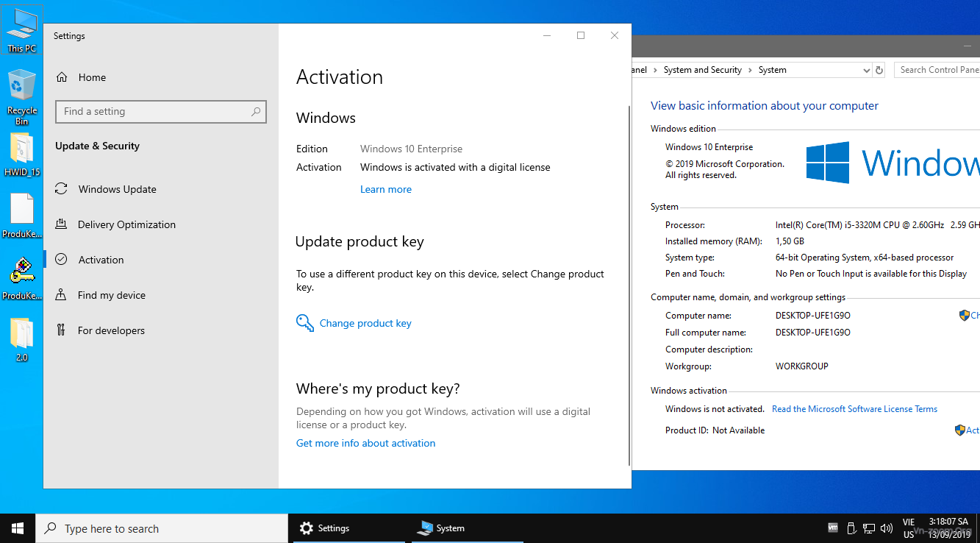Click the System breadcrumb in address bar
Image resolution: width=980 pixels, height=543 pixels.
point(772,70)
